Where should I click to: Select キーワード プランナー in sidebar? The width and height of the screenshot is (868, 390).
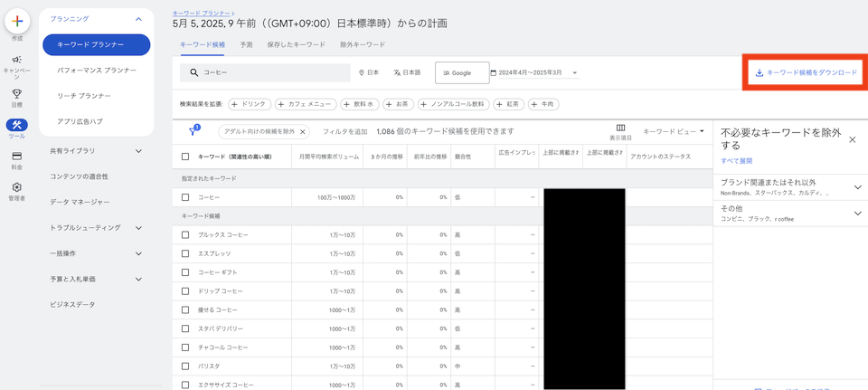click(97, 45)
